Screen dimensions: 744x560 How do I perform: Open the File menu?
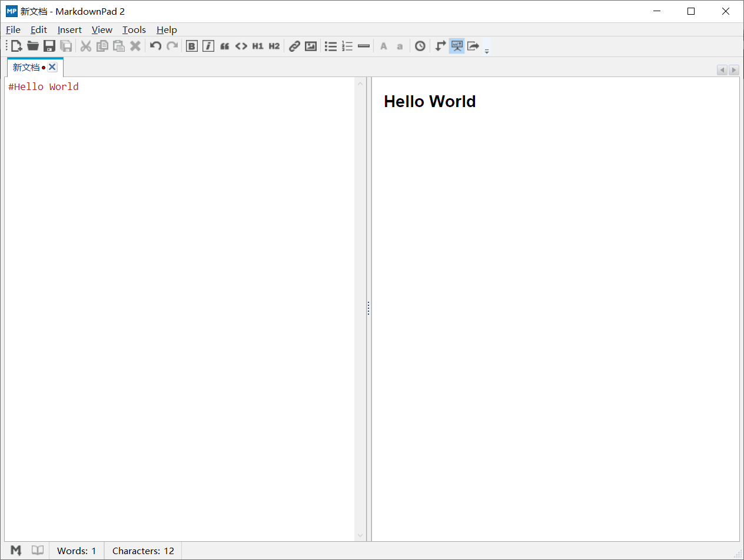click(13, 30)
